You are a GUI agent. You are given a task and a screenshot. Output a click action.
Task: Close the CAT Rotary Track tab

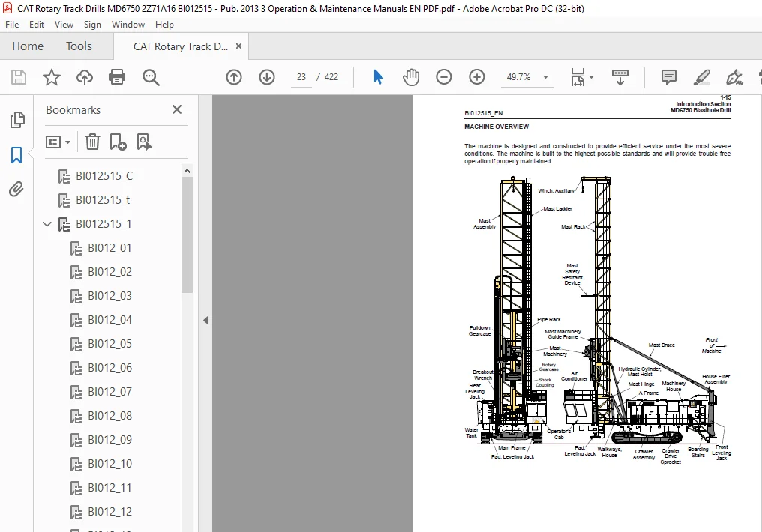[x=238, y=46]
